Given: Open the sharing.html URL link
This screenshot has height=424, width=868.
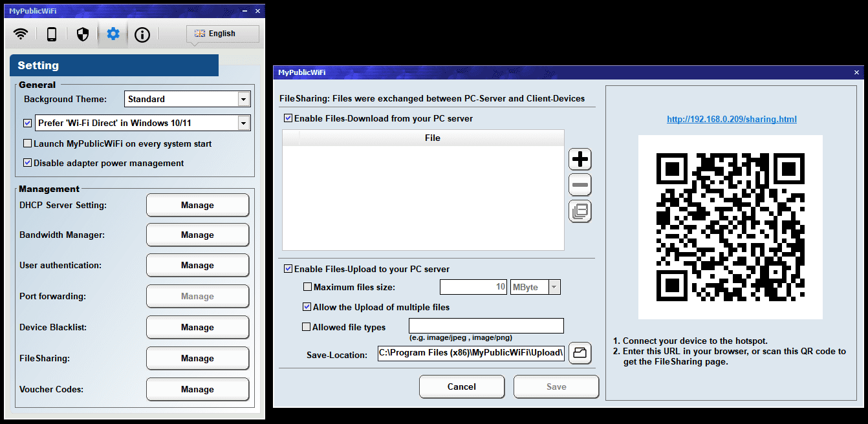Looking at the screenshot, I should point(732,119).
